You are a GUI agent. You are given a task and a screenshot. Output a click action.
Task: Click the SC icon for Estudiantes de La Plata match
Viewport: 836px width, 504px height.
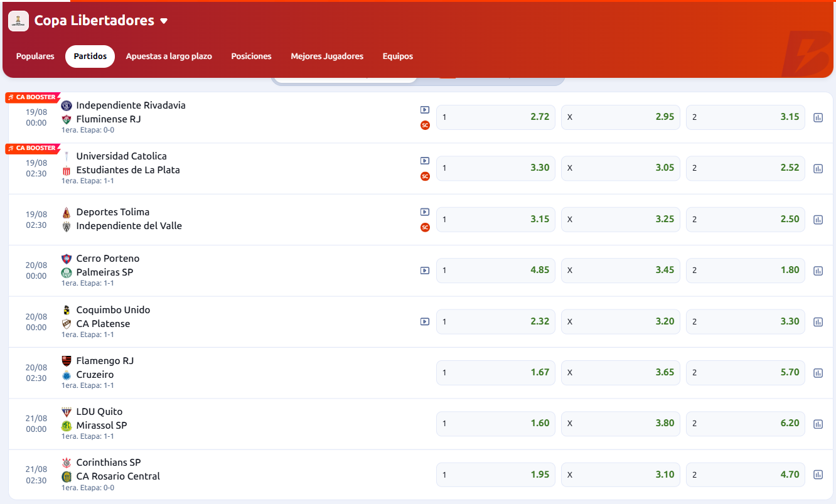point(425,176)
